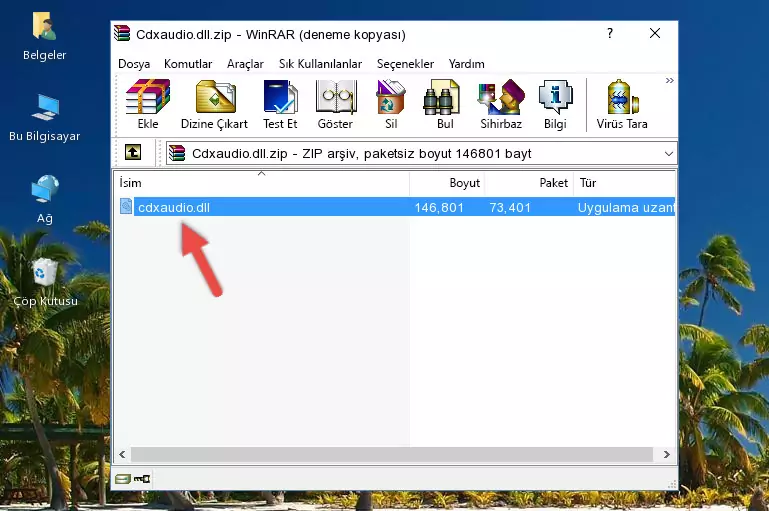
Task: Go up one folder level
Action: coord(133,153)
